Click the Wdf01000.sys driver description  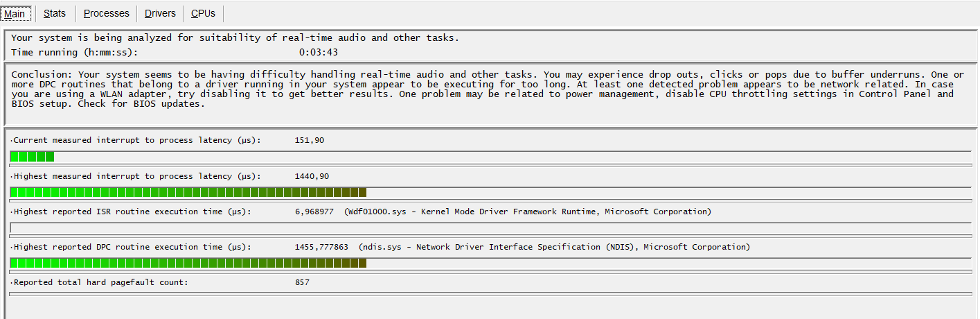527,212
